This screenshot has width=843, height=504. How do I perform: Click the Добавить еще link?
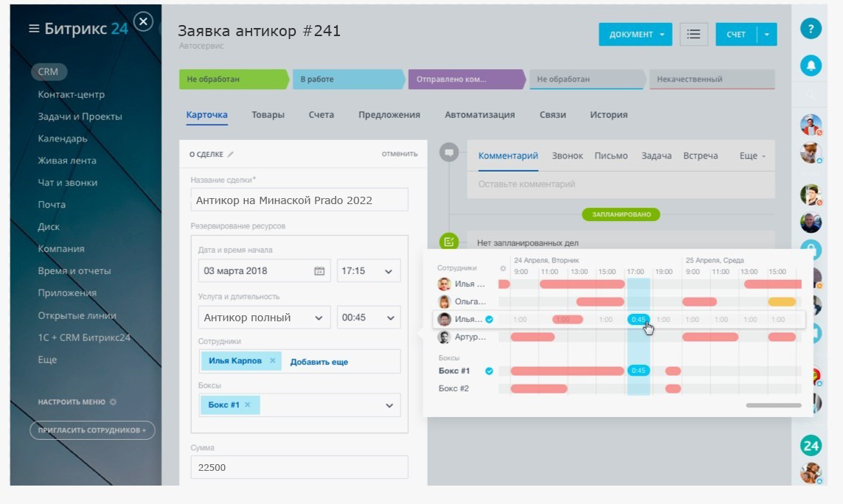click(319, 362)
